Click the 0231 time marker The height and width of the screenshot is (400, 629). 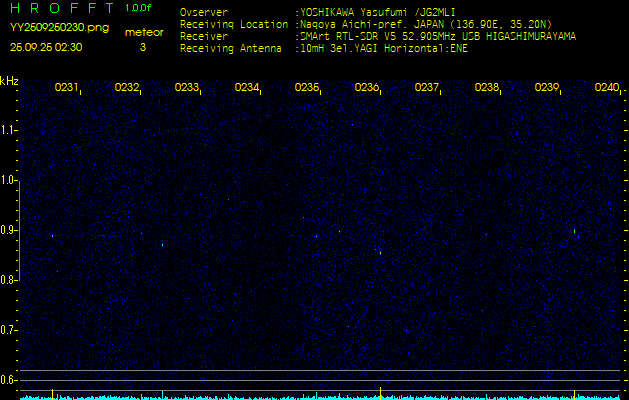pyautogui.click(x=66, y=87)
